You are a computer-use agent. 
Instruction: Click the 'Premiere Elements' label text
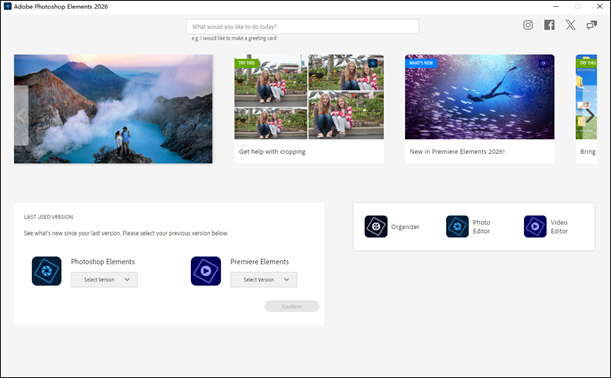260,262
